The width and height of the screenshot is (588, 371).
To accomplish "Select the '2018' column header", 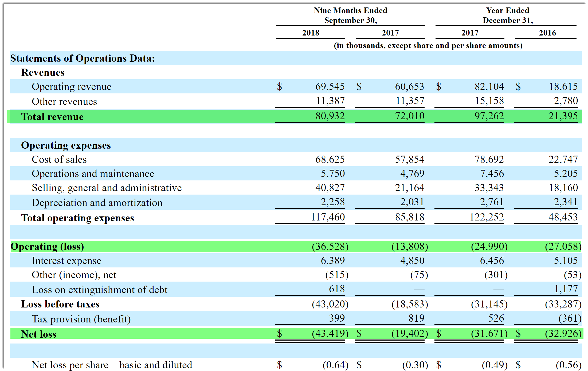I will (x=311, y=33).
